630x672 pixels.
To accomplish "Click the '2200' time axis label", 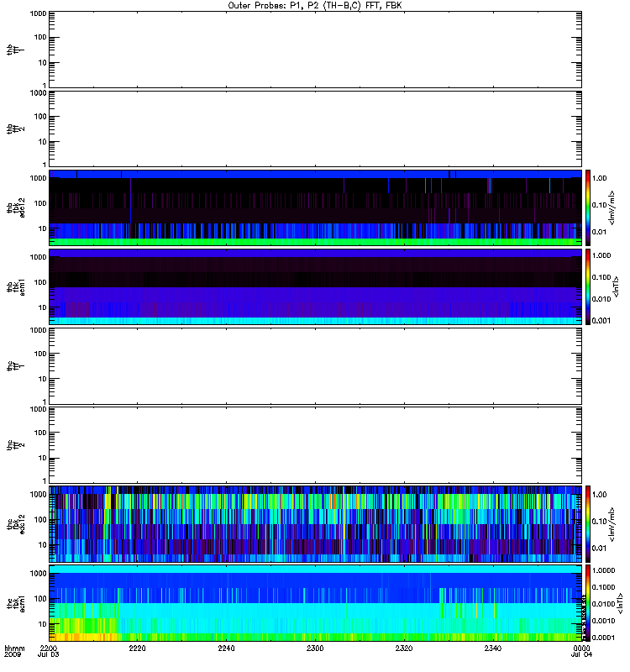I will [48, 648].
